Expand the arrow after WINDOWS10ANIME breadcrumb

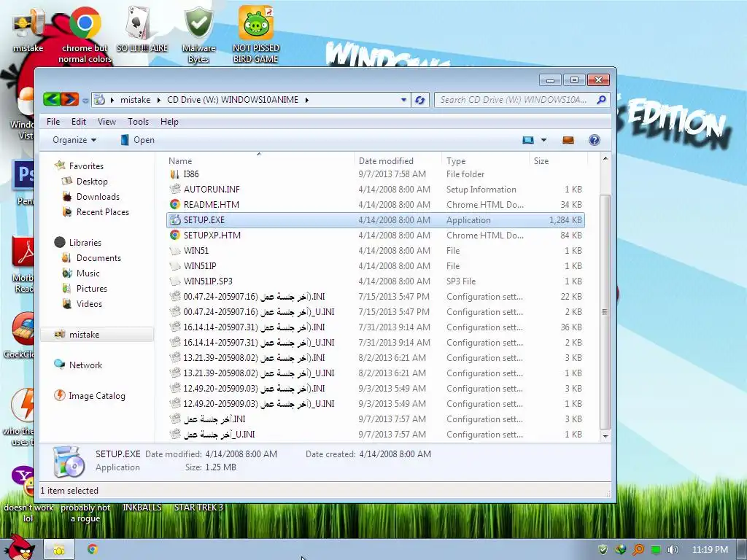(307, 100)
